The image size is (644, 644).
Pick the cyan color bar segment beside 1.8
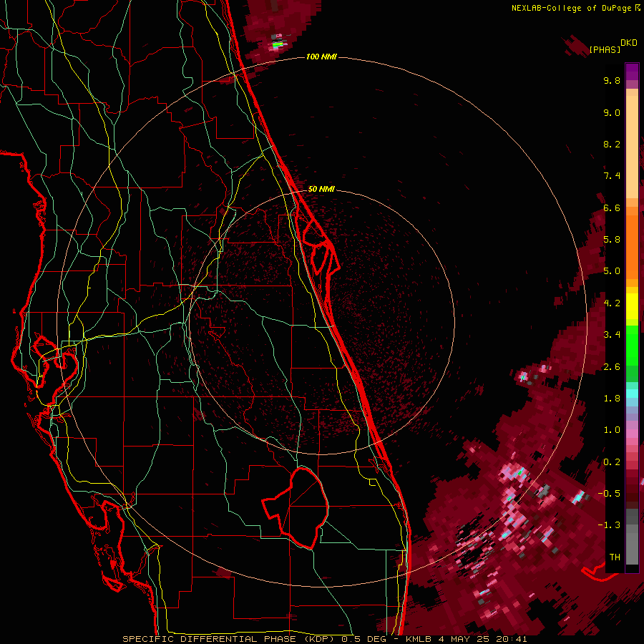coord(632,394)
